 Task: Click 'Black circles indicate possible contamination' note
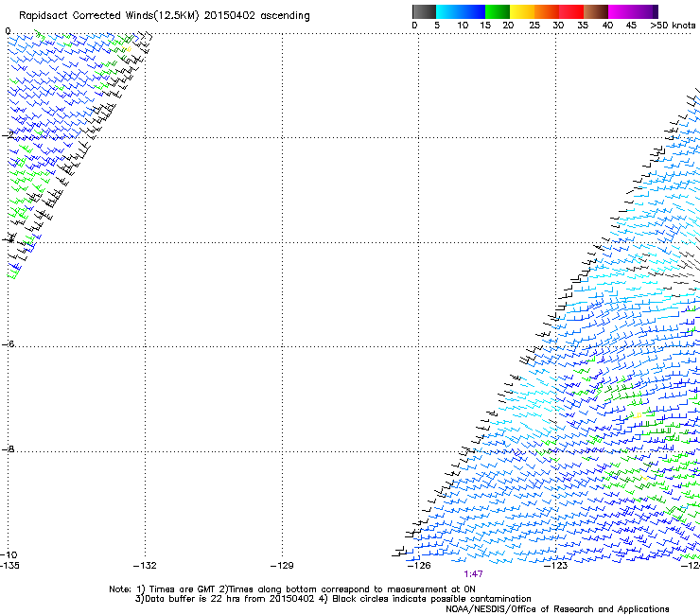425,599
